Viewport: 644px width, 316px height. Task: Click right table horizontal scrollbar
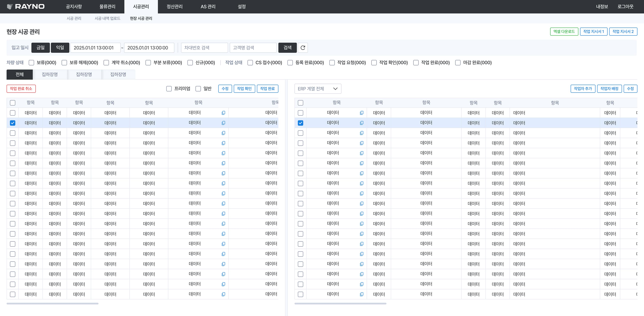(x=340, y=303)
